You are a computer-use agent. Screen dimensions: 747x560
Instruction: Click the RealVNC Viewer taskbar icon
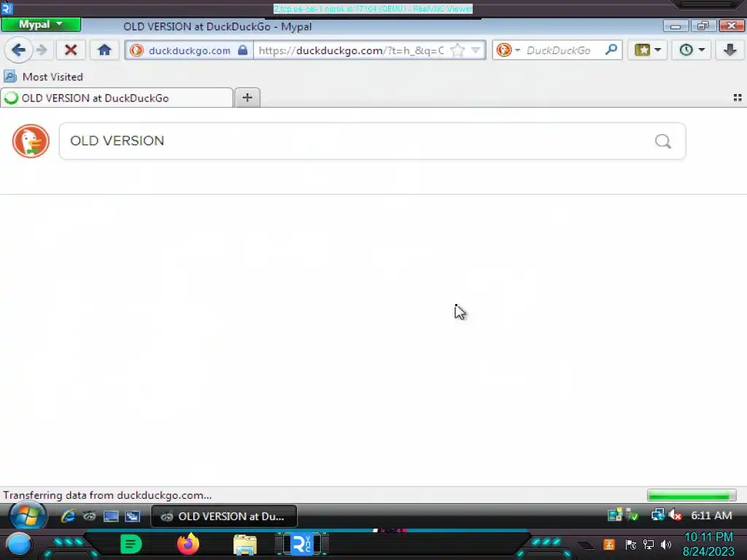pyautogui.click(x=302, y=544)
